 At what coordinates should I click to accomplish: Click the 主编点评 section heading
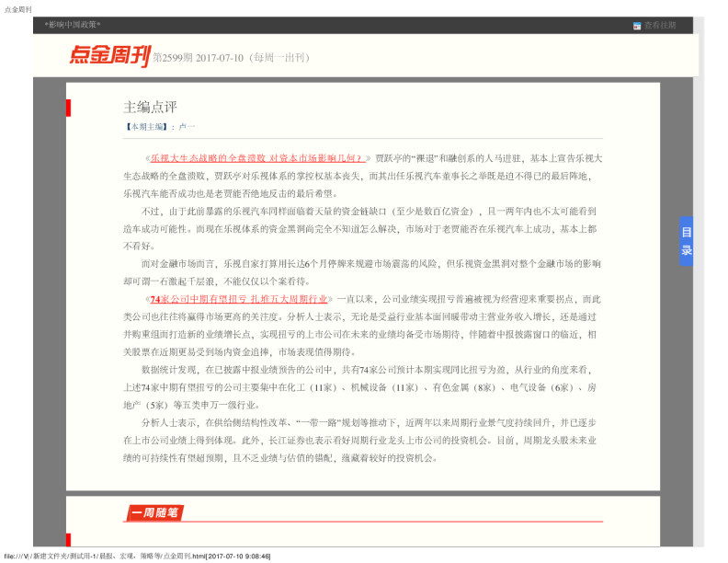[x=150, y=107]
